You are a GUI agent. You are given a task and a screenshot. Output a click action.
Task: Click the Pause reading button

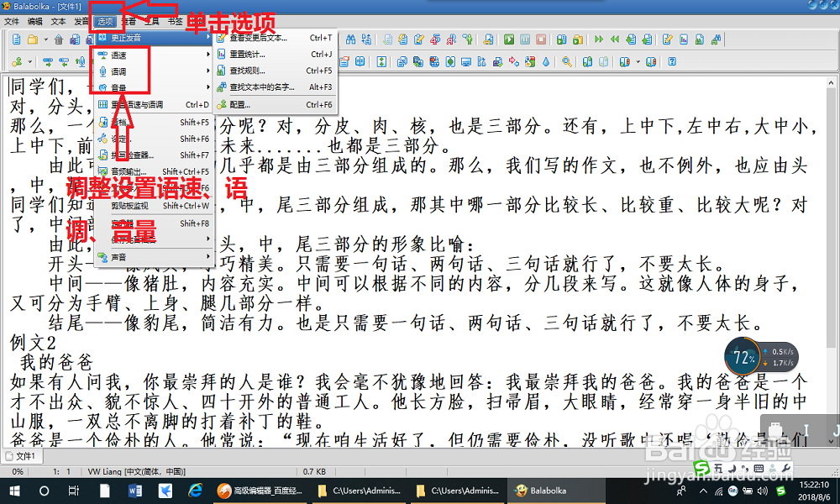coord(525,39)
